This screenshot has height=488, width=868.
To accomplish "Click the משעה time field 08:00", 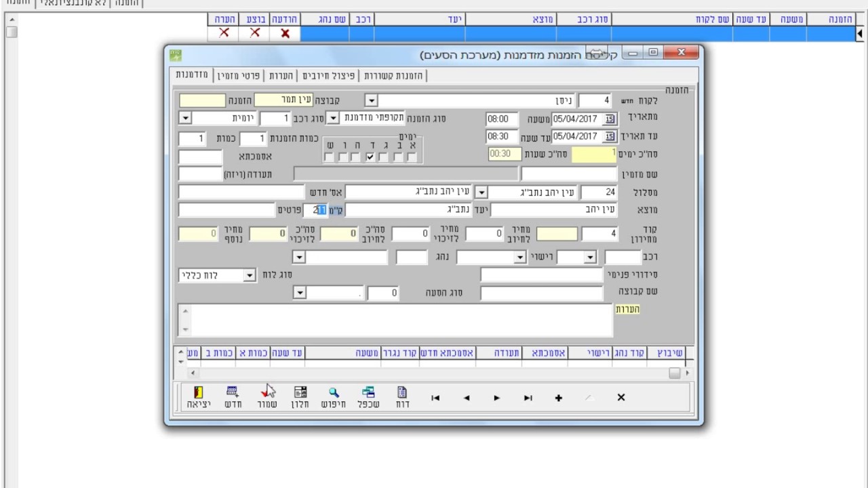I will pyautogui.click(x=502, y=119).
